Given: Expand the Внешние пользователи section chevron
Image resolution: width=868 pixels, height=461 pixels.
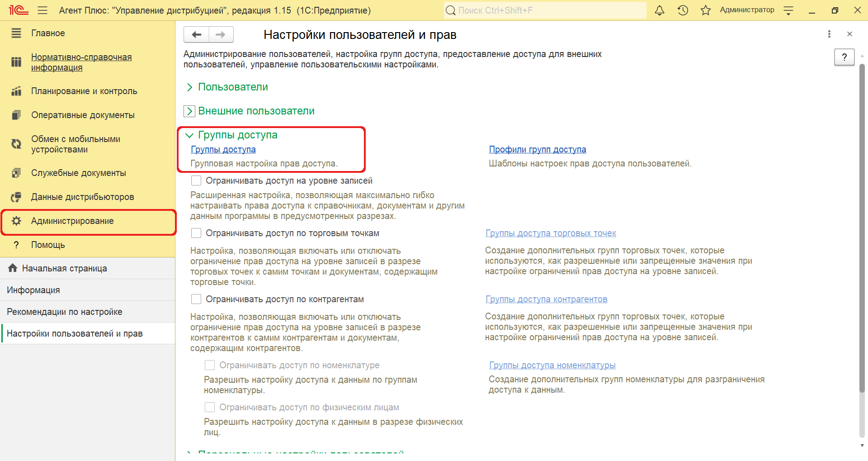Looking at the screenshot, I should coord(189,111).
